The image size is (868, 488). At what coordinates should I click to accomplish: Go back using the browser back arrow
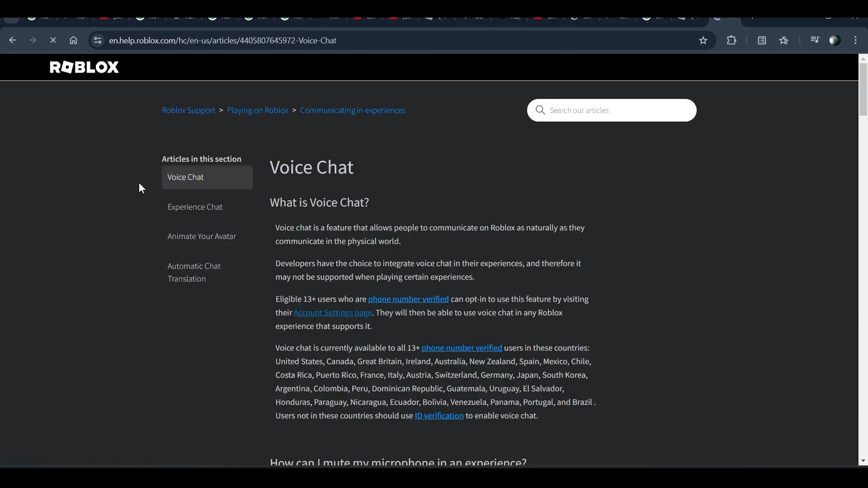click(12, 40)
